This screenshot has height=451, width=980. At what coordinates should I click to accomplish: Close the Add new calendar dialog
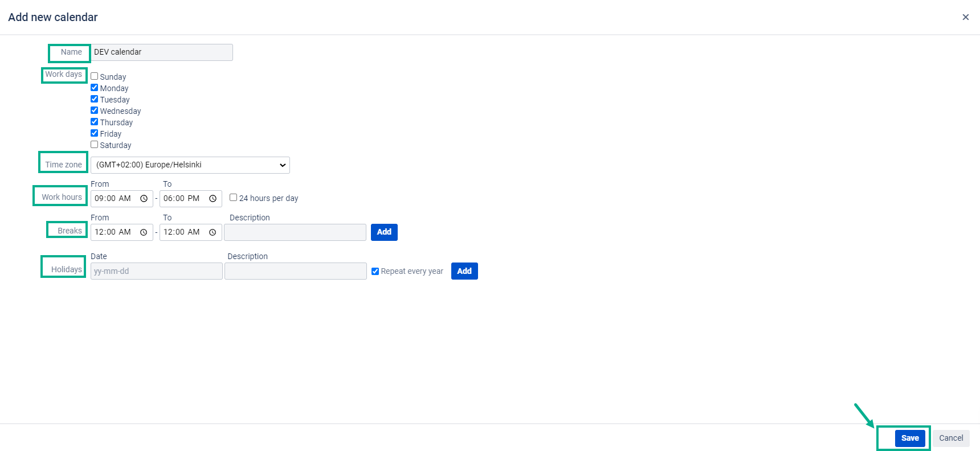[x=965, y=17]
